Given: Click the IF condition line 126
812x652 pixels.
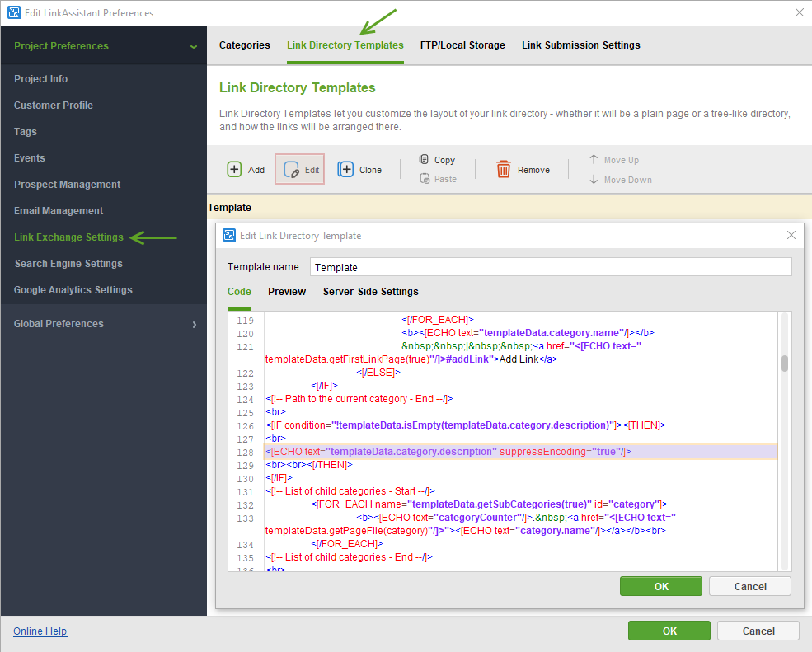Looking at the screenshot, I should (466, 425).
